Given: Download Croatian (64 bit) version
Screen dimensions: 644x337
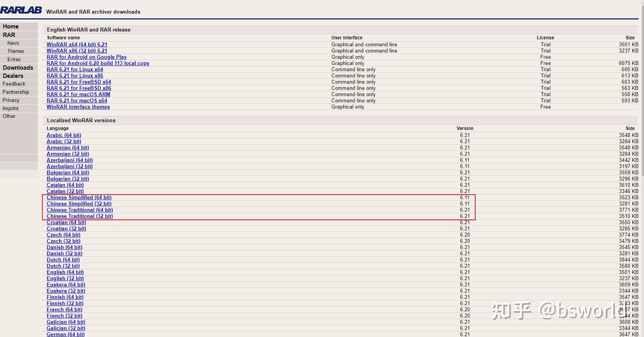Looking at the screenshot, I should click(66, 223).
